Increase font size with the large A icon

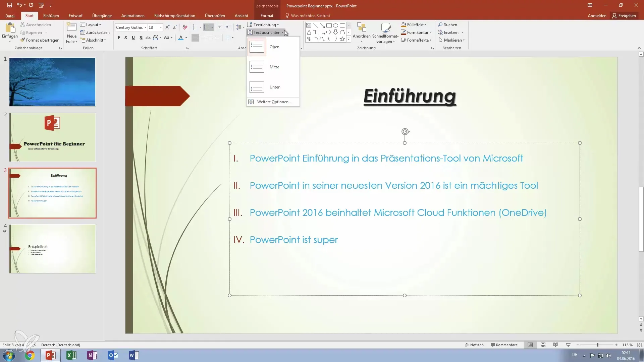click(x=167, y=27)
